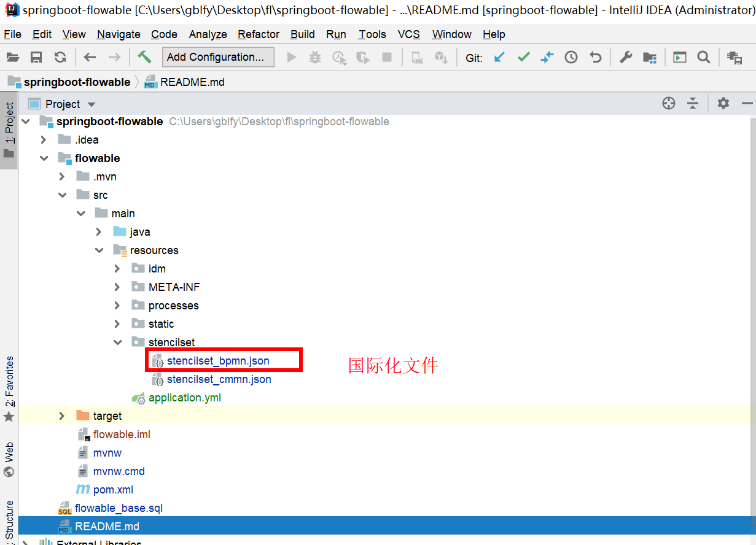Navigate Back with the left arrow
Image resolution: width=756 pixels, height=545 pixels.
coord(90,57)
